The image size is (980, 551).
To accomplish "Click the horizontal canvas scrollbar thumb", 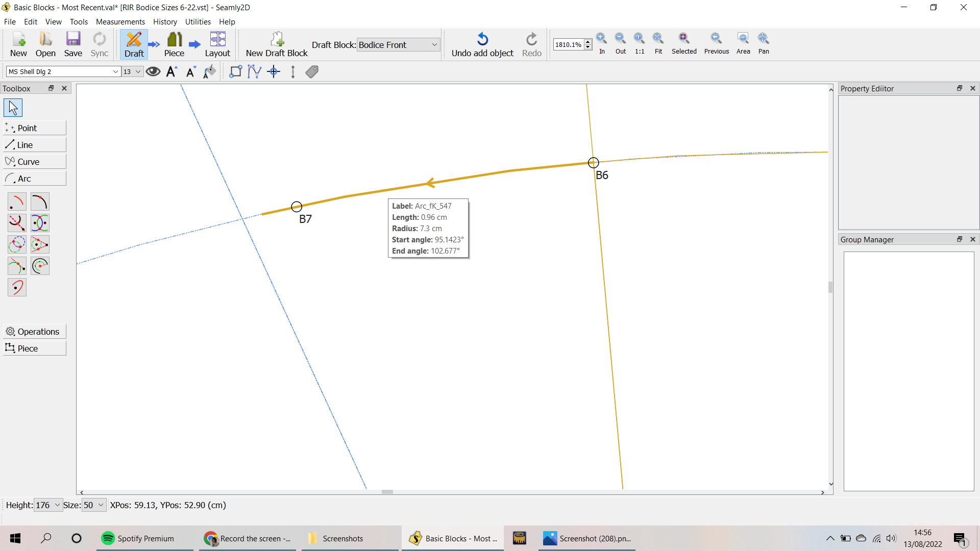I will [387, 492].
